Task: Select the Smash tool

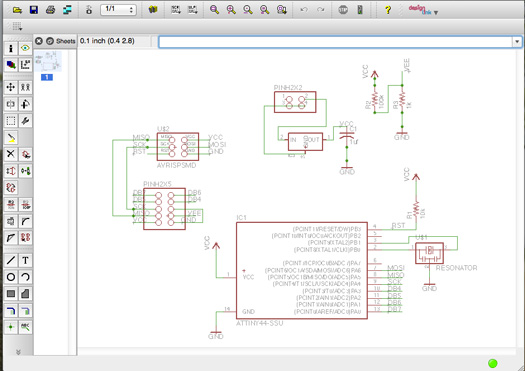Action: 11,221
